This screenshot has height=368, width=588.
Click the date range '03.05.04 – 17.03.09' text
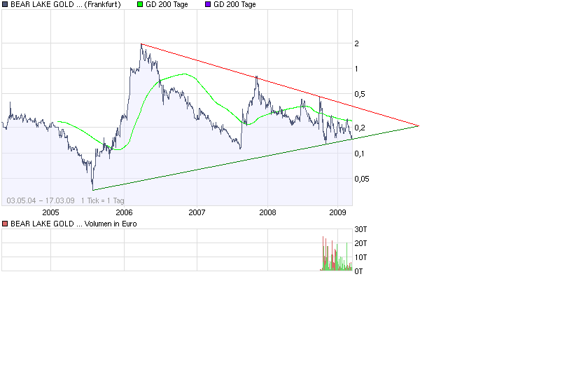click(x=41, y=200)
